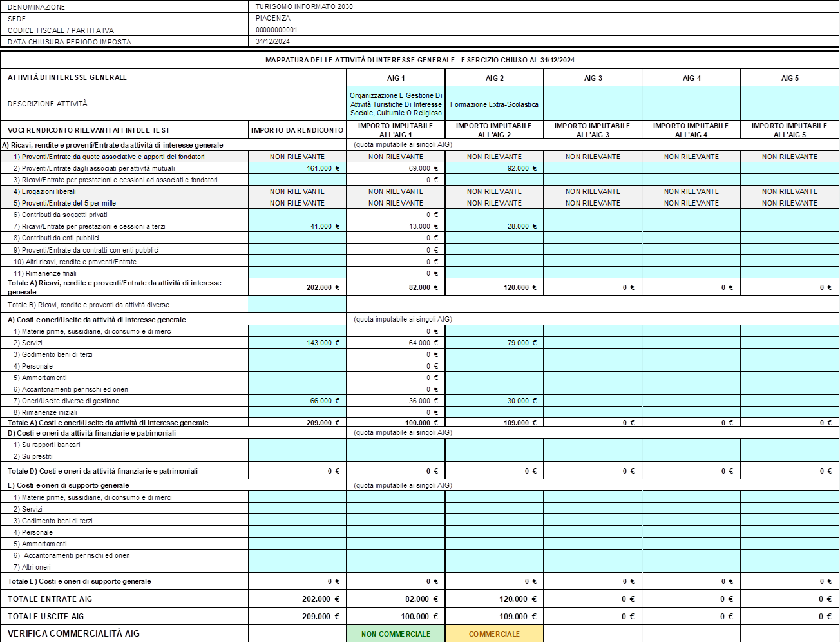Select the 161.000 € rendiconto amount cell

pyautogui.click(x=298, y=168)
